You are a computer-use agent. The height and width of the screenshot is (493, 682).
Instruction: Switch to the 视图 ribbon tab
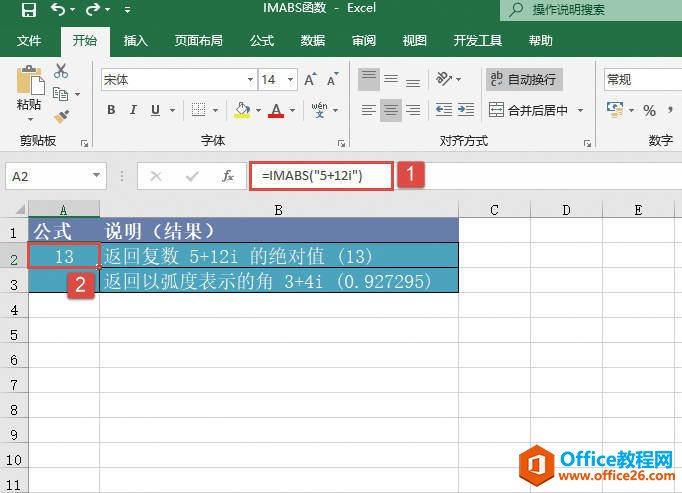(x=415, y=41)
